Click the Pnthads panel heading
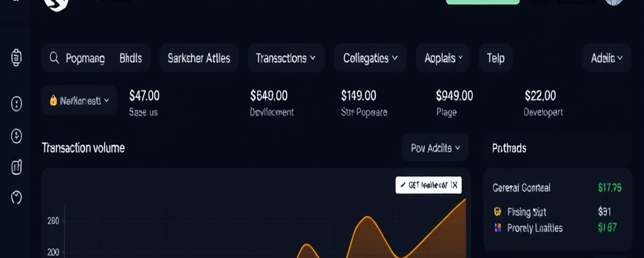Image resolution: width=644 pixels, height=258 pixels. (x=509, y=148)
